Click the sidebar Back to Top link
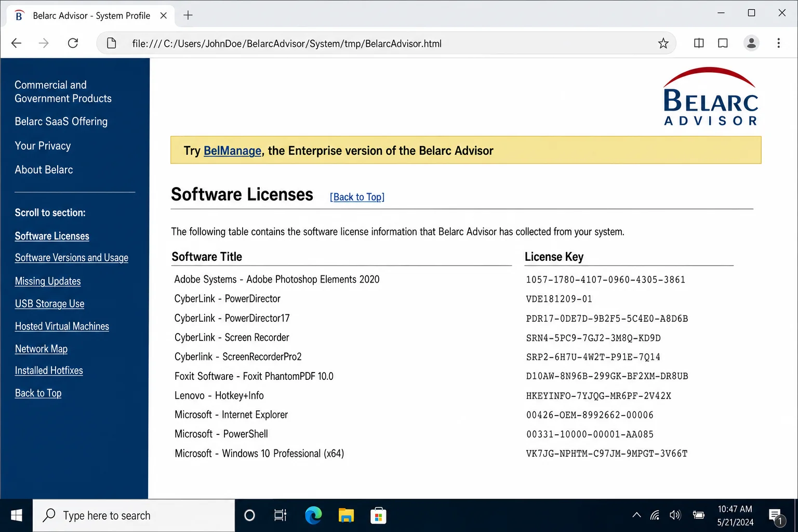Image resolution: width=798 pixels, height=532 pixels. click(38, 393)
